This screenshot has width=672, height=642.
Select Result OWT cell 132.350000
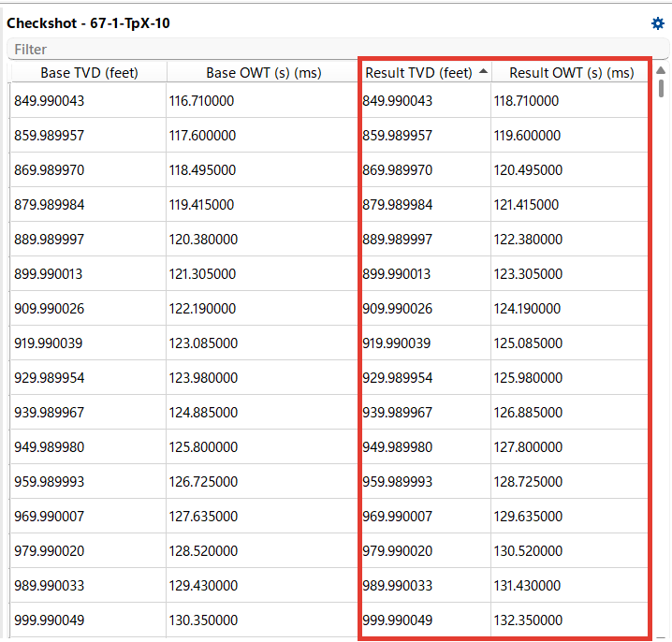click(569, 620)
